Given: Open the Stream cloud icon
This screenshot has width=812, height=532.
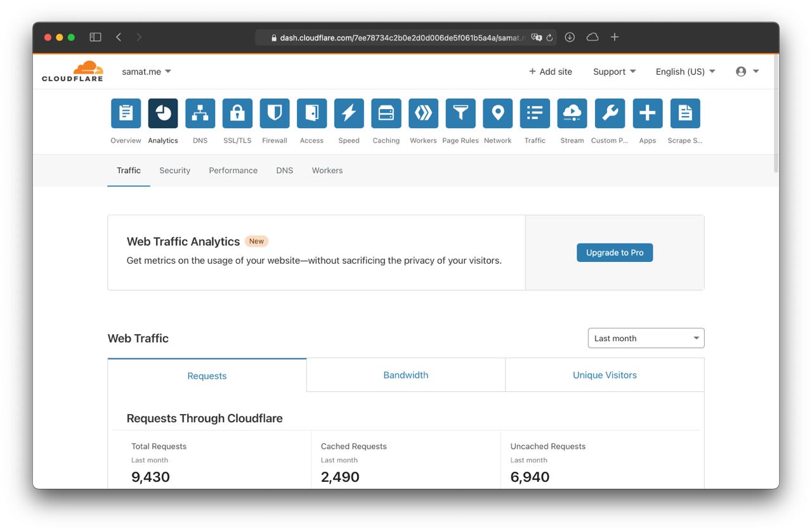Looking at the screenshot, I should (x=572, y=114).
